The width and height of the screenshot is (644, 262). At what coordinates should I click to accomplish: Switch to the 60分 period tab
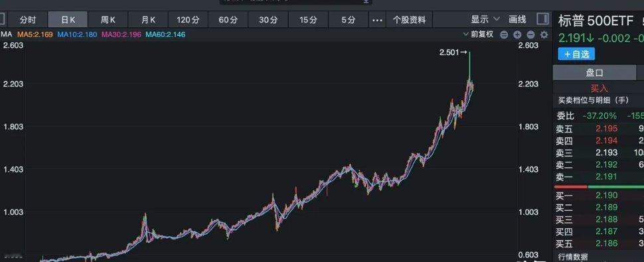tap(228, 20)
